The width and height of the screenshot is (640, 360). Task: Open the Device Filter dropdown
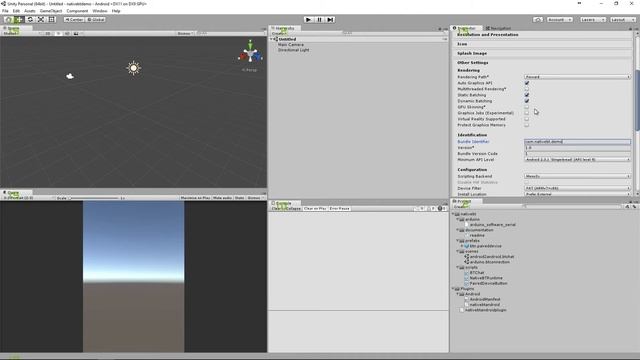point(578,189)
